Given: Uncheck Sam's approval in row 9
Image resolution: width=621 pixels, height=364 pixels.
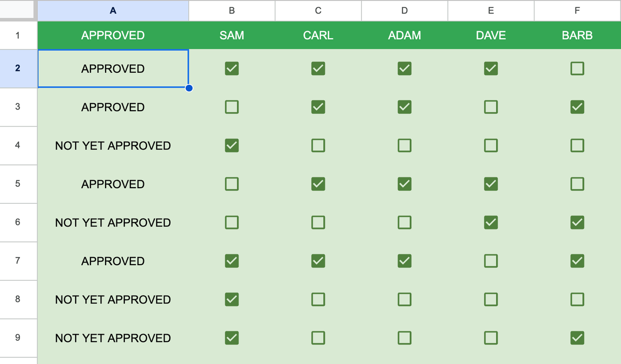Looking at the screenshot, I should click(231, 338).
